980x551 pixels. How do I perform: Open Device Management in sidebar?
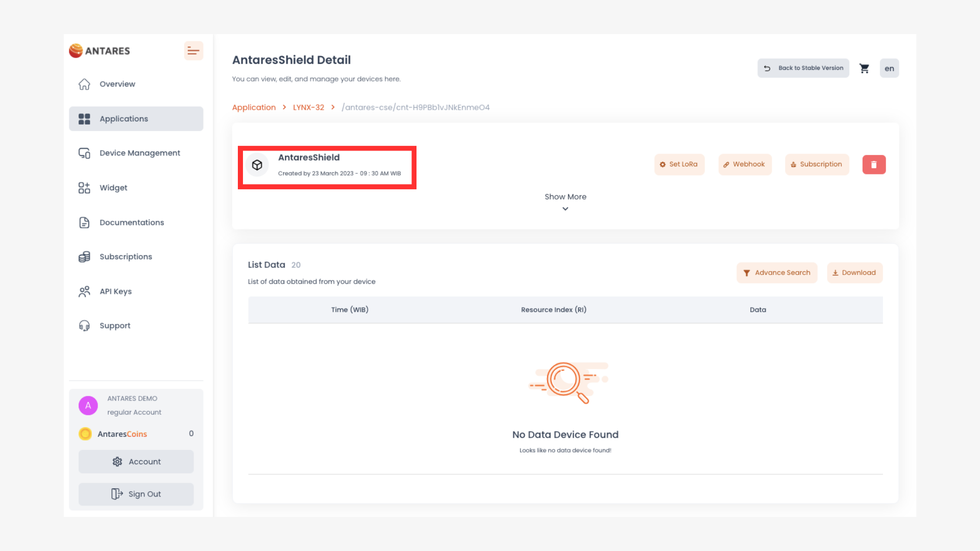pos(139,153)
